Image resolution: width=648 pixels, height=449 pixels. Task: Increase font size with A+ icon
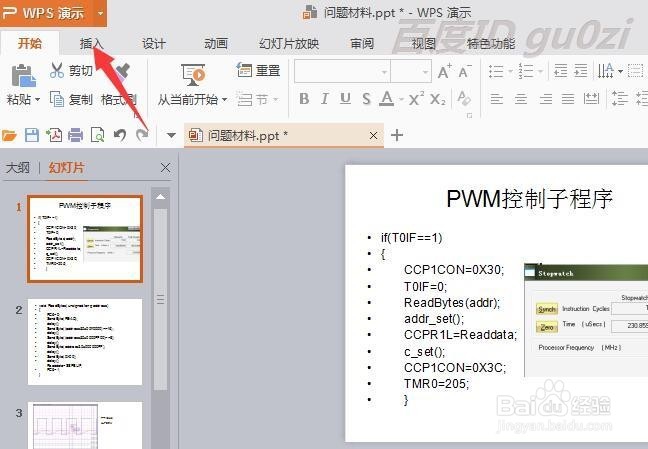[x=444, y=71]
